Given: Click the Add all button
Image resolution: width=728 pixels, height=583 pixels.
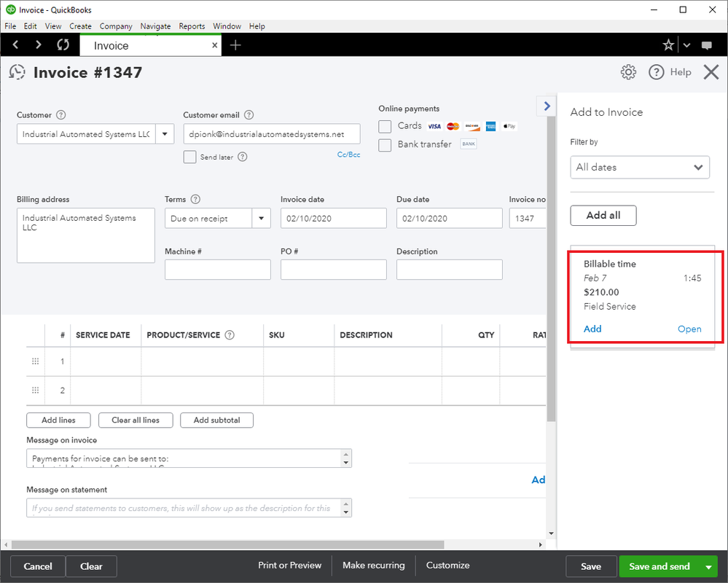Looking at the screenshot, I should (x=603, y=216).
